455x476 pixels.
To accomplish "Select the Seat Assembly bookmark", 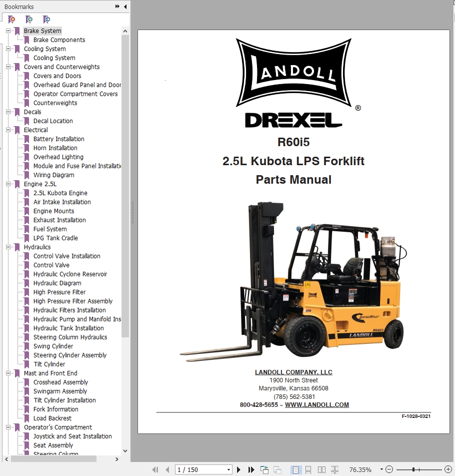I will (x=53, y=445).
